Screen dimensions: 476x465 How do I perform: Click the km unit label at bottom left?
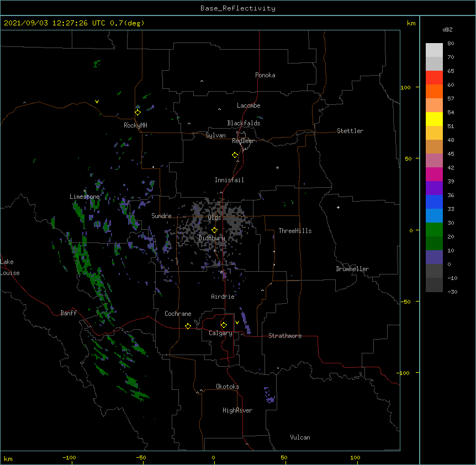click(x=8, y=458)
